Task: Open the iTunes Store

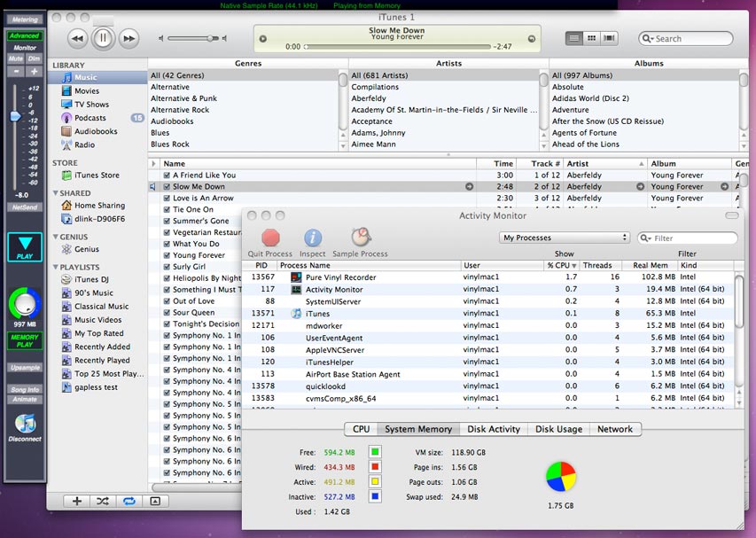Action: (x=97, y=175)
